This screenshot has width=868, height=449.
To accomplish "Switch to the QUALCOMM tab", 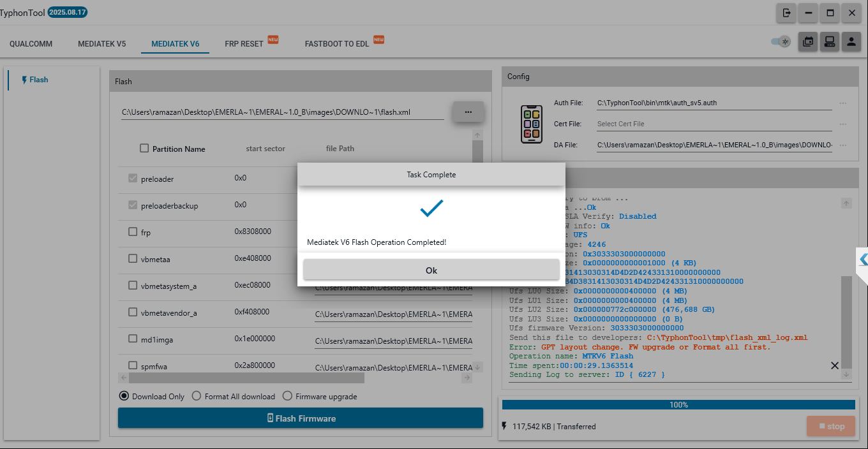I will (x=31, y=44).
